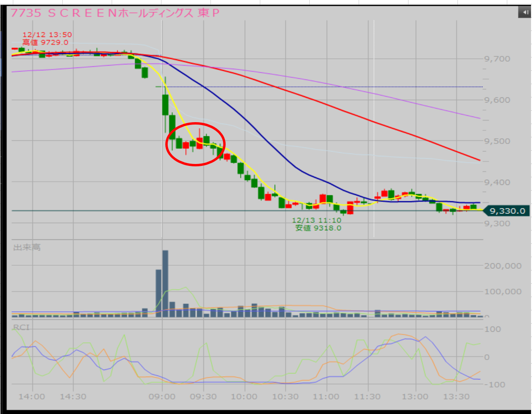Click the 12/12 13:50 high timestamp label
The image size is (532, 414).
tap(47, 35)
